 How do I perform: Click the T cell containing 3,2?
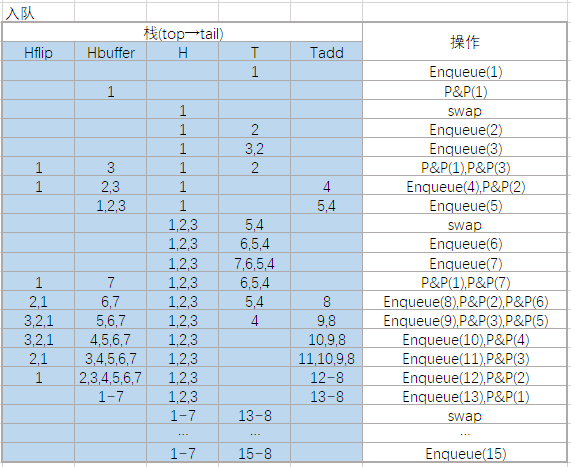pos(255,148)
